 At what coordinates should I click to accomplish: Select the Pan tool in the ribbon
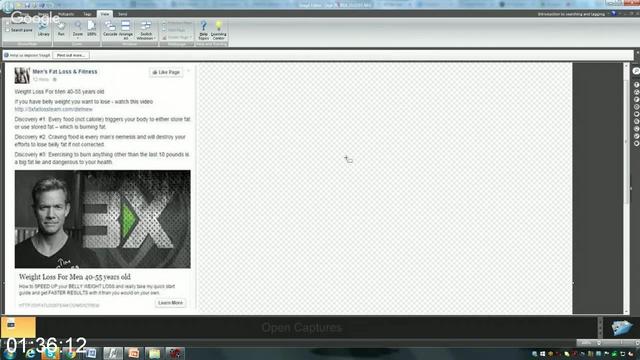coord(61,29)
